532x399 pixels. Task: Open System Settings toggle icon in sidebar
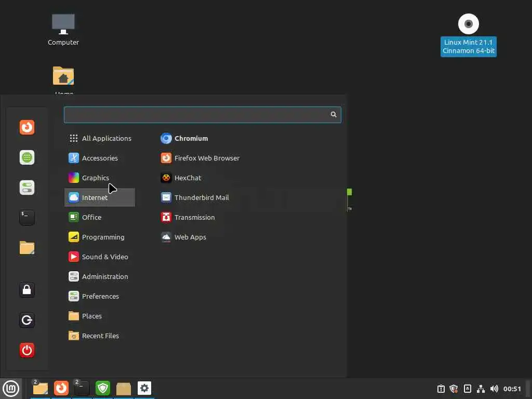tap(27, 188)
